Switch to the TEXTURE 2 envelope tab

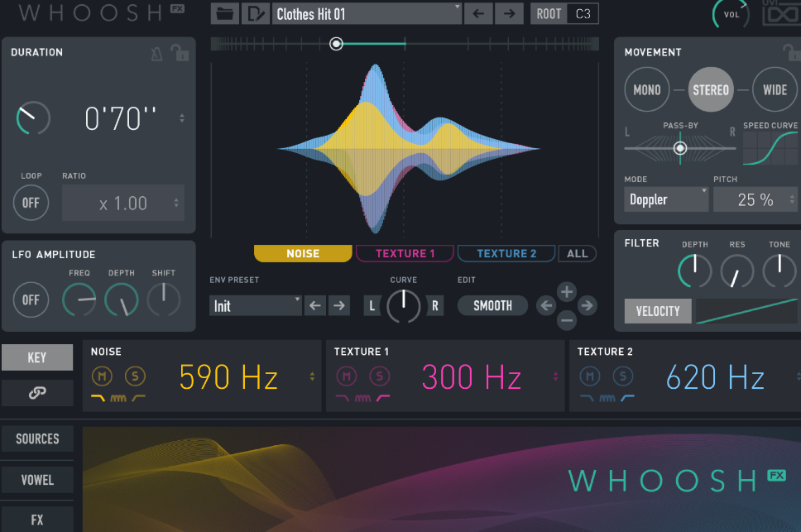(x=506, y=254)
